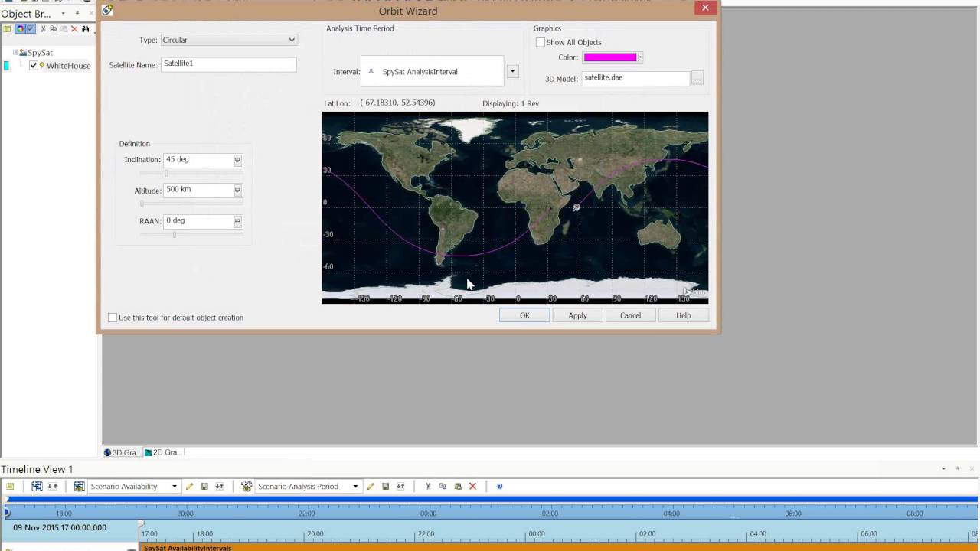980x551 pixels.
Task: Click binoculars find icon in Object Browser
Action: click(86, 29)
